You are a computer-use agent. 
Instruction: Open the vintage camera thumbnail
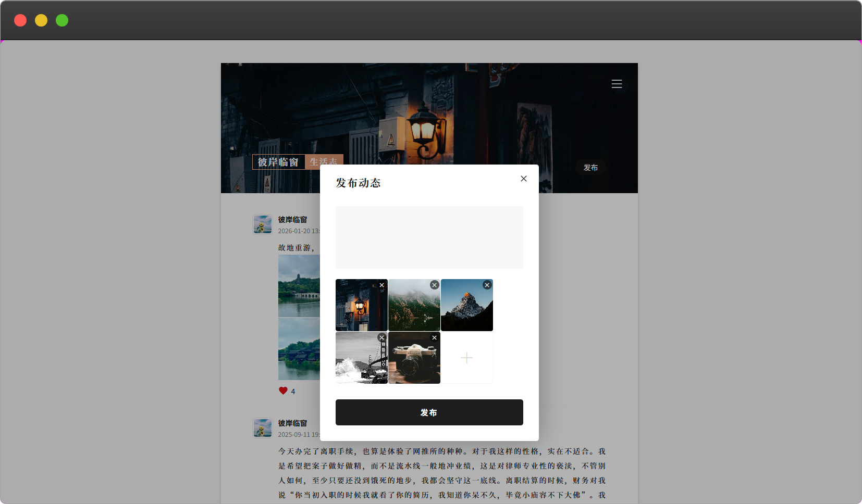point(414,358)
